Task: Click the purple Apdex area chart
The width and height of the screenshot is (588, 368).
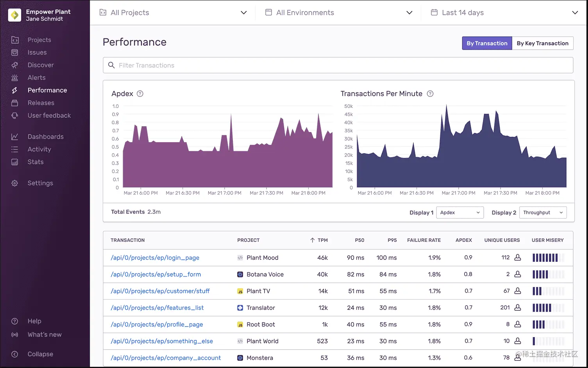Action: pyautogui.click(x=228, y=150)
